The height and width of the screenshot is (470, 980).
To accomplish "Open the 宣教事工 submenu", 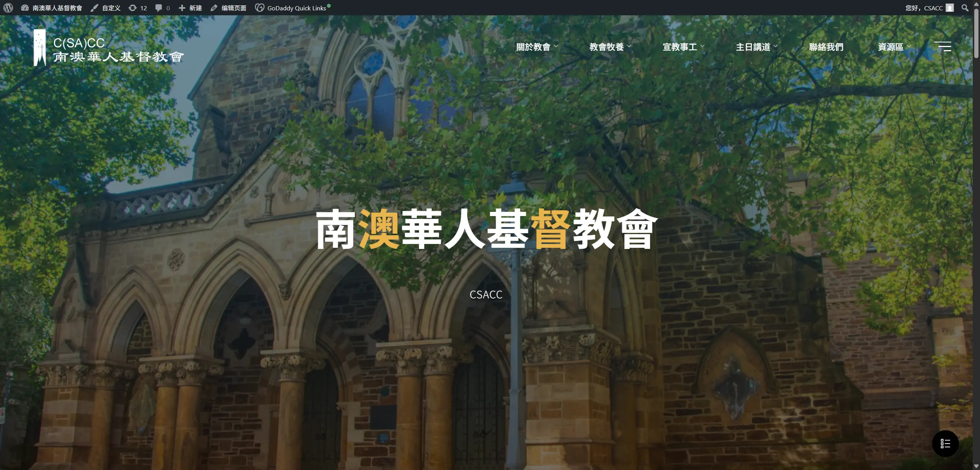I will click(682, 46).
